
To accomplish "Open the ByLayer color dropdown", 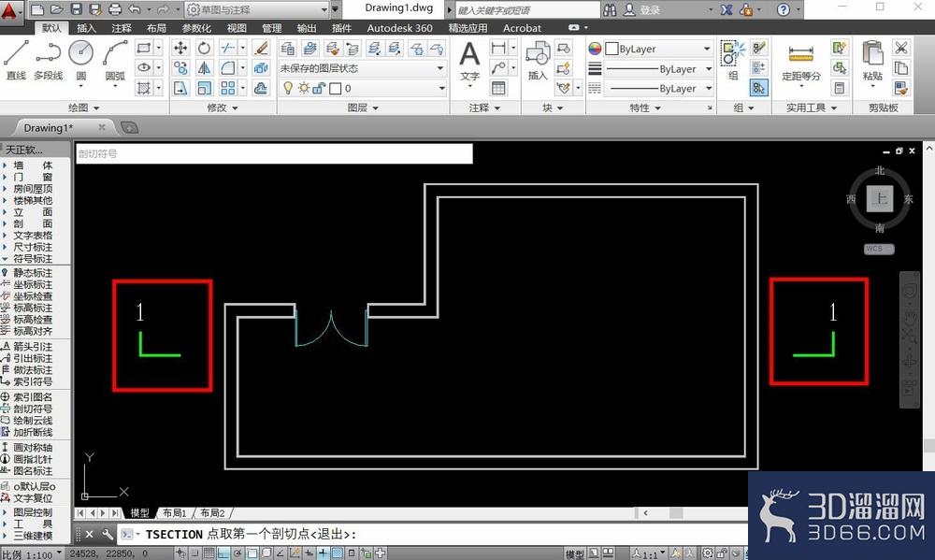I will (x=658, y=49).
